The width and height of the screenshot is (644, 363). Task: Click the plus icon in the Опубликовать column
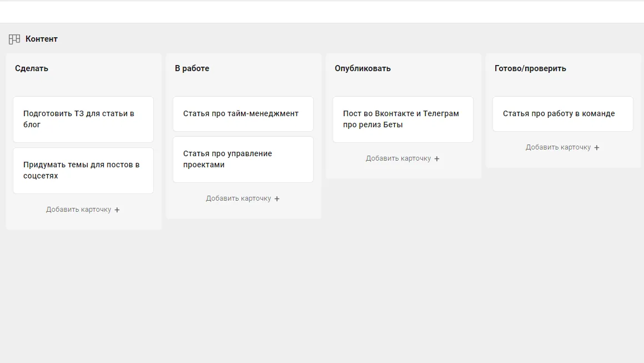pyautogui.click(x=437, y=159)
